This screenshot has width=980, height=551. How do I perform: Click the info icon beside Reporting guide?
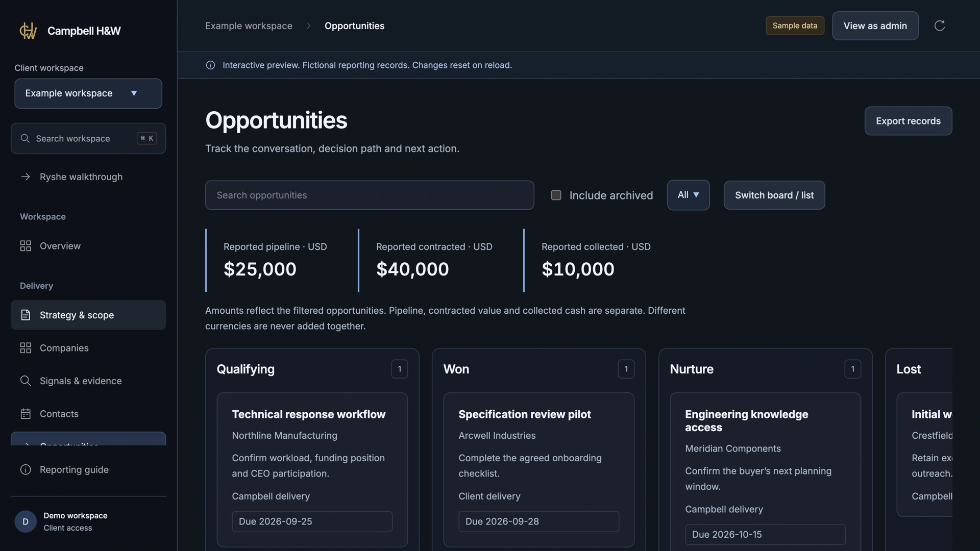point(26,469)
